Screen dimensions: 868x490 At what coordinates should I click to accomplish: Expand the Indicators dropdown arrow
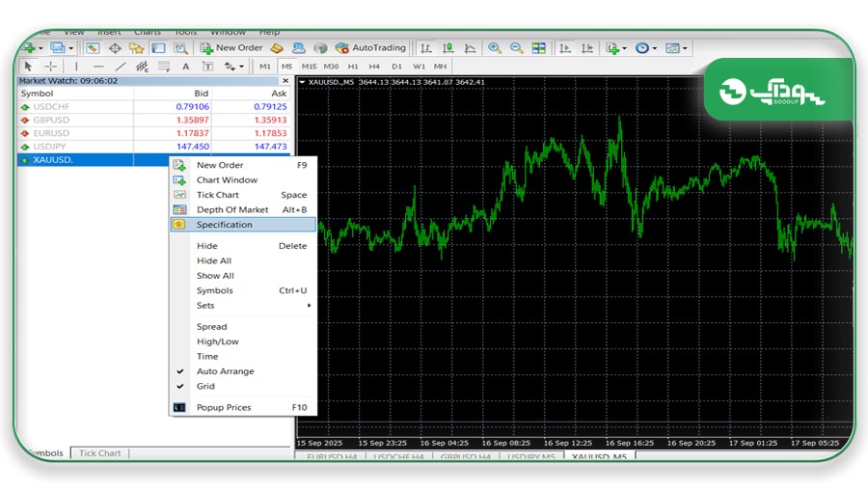(x=624, y=49)
